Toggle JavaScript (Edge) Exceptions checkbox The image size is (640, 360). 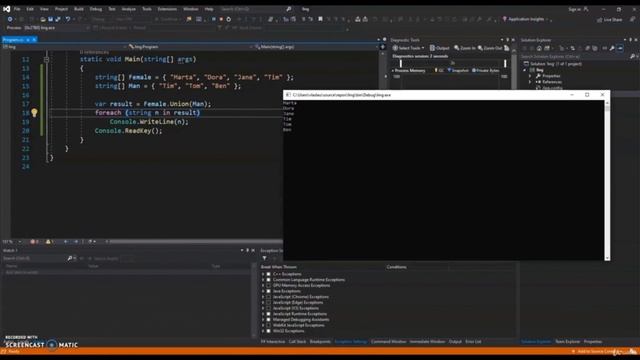[x=269, y=303]
